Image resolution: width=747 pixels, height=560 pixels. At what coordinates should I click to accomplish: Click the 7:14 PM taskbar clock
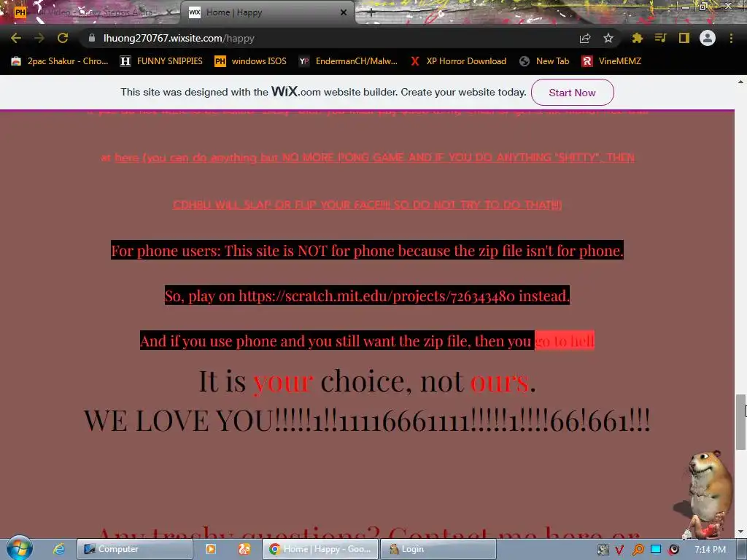[x=710, y=550]
